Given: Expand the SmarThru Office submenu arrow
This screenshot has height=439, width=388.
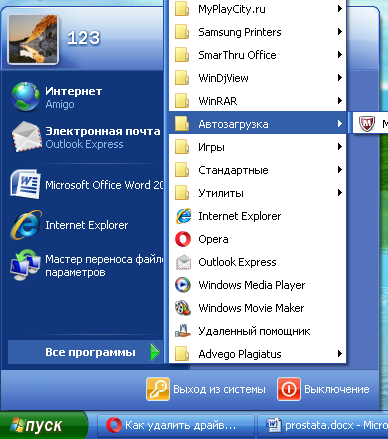Looking at the screenshot, I should coord(340,54).
